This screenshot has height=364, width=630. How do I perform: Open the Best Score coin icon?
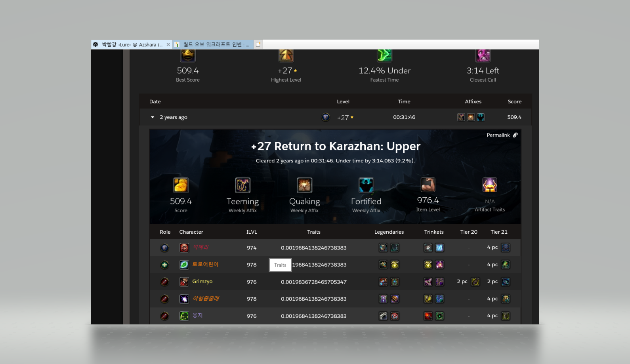coord(188,55)
